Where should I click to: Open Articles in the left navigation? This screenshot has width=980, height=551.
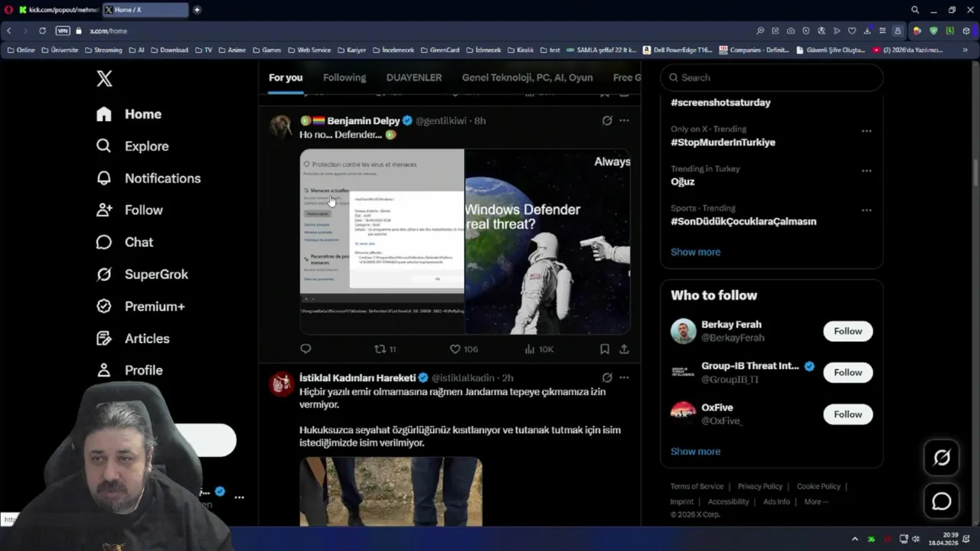(x=132, y=338)
